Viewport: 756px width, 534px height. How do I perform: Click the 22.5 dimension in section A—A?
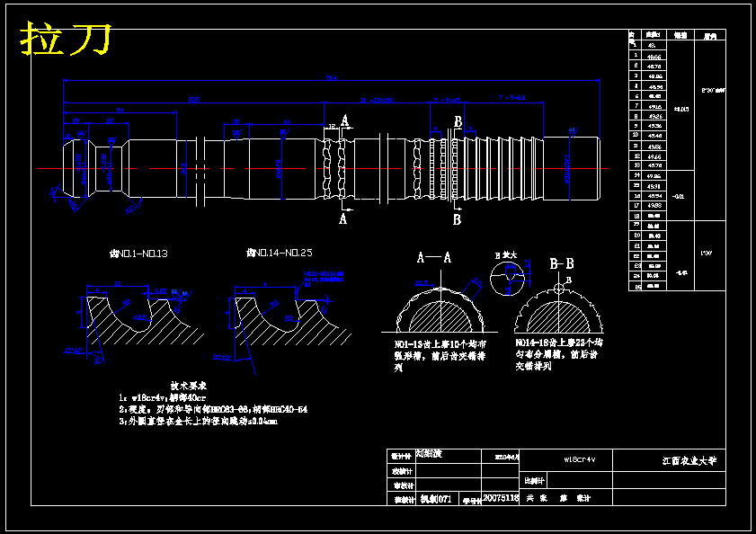click(x=422, y=282)
